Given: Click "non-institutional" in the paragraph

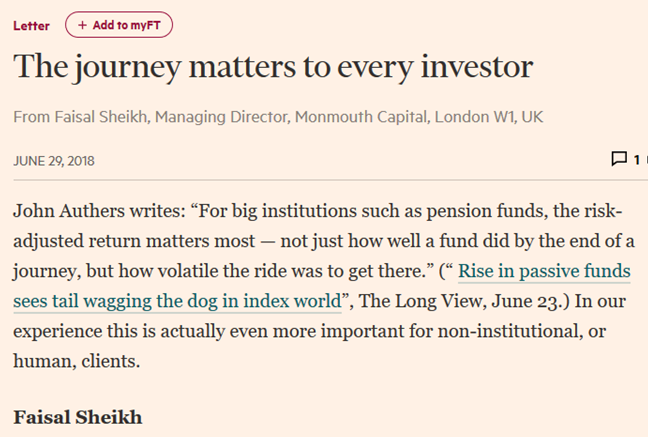Looking at the screenshot, I should [508, 331].
